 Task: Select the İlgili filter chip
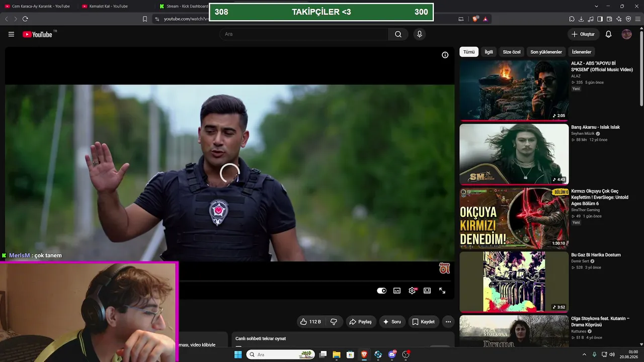[x=489, y=52]
